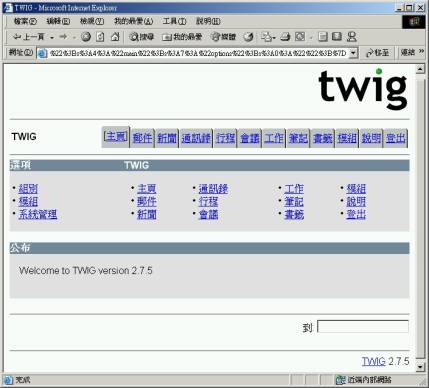
Task: Open the 系統管理 link
Action: (x=38, y=214)
